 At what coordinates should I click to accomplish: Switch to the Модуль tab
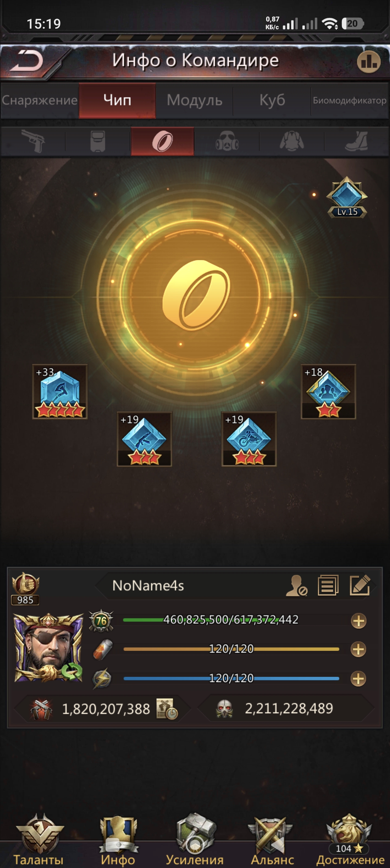pos(195,100)
